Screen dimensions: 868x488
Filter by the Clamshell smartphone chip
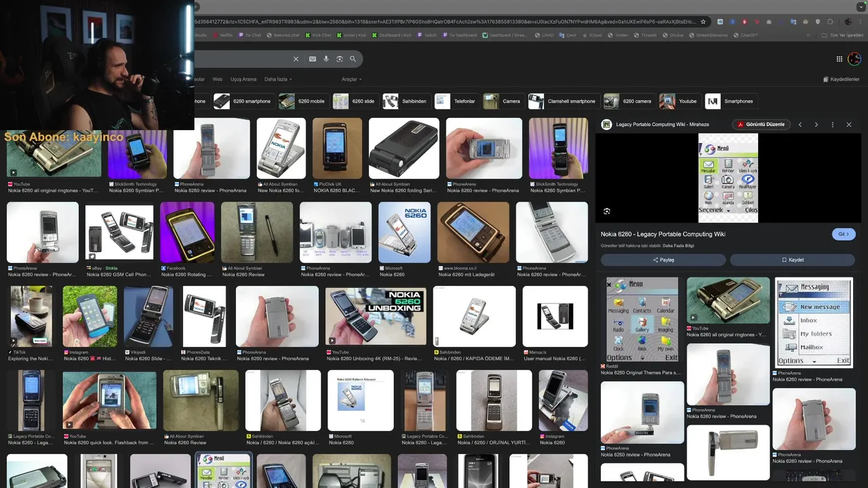point(564,101)
